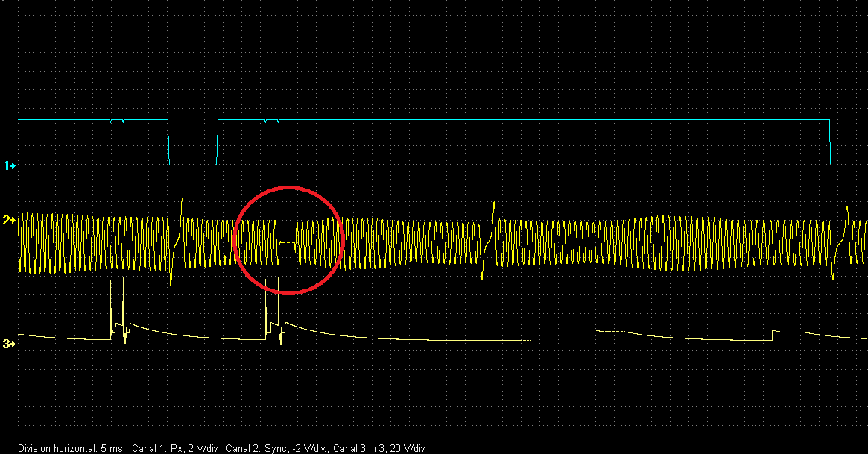Click the cyan channel 1 marker
The width and height of the screenshot is (868, 454).
[x=9, y=165]
